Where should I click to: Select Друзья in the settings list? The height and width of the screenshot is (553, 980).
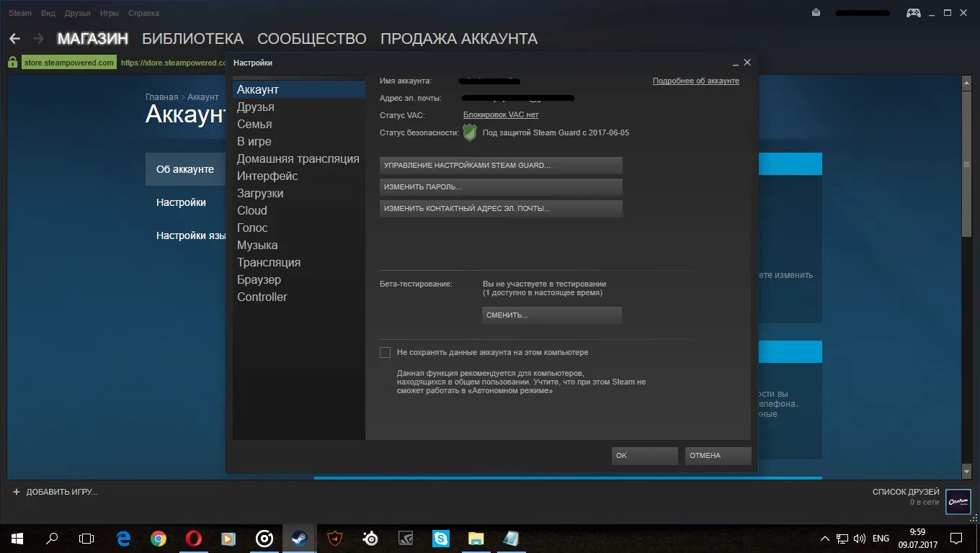(x=299, y=107)
